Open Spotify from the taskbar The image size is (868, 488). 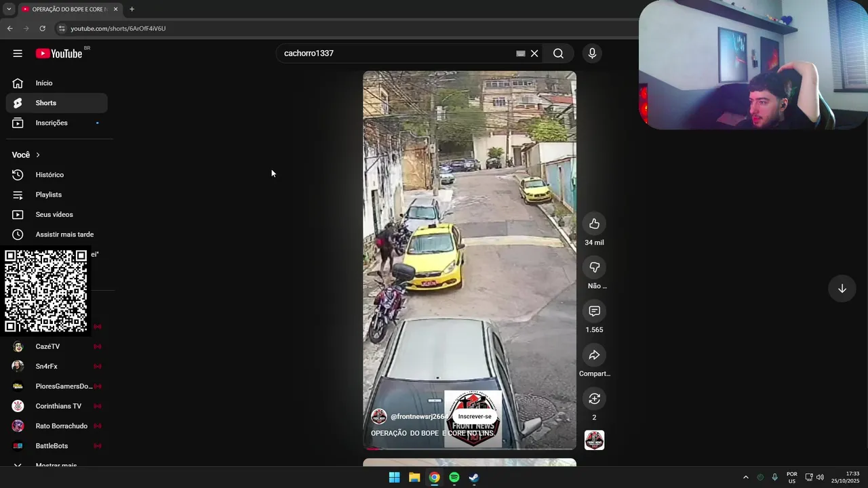click(x=454, y=477)
